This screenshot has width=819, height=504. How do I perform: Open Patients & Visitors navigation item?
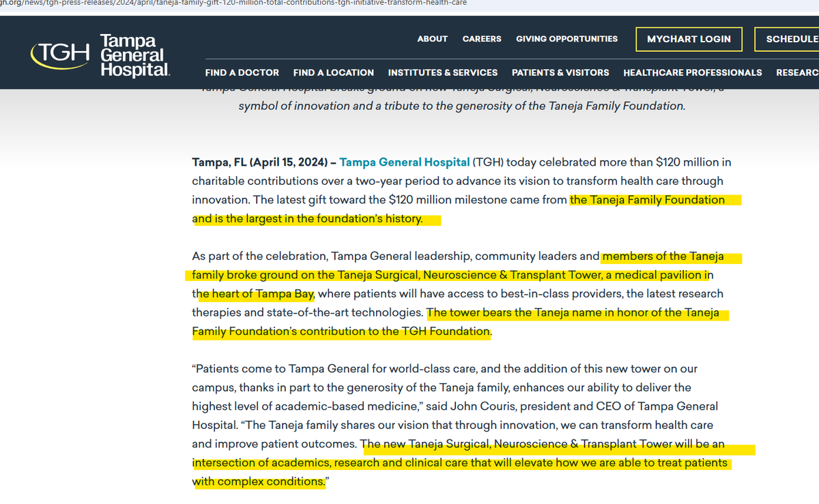(x=560, y=72)
